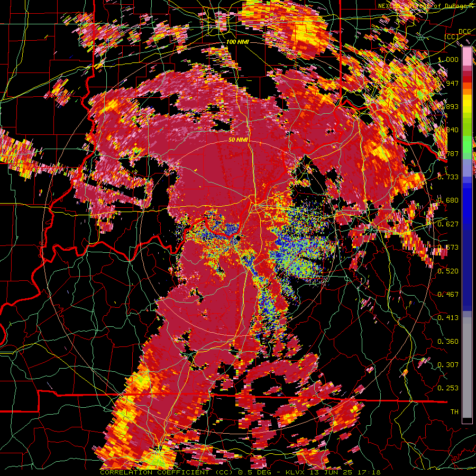Screen dimensions: 476x476
Task: Click the [CC] label above the legend
Action: click(452, 36)
